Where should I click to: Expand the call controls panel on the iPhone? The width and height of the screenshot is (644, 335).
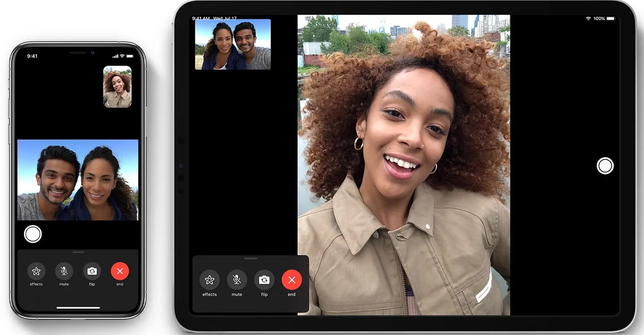click(x=78, y=252)
